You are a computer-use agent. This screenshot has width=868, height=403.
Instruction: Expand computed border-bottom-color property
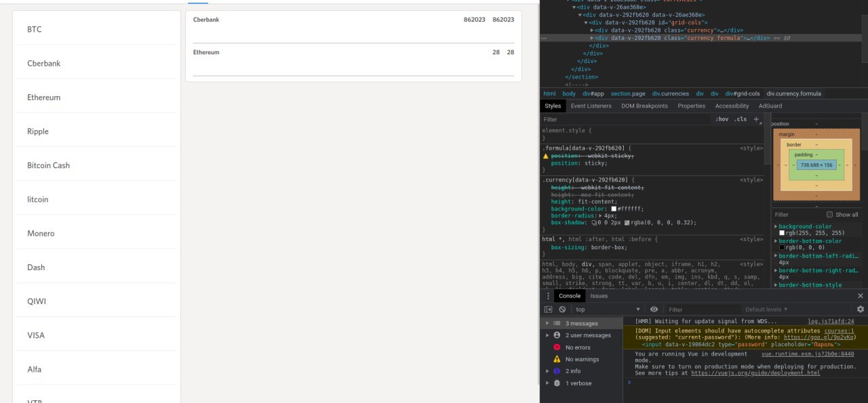[x=776, y=241]
